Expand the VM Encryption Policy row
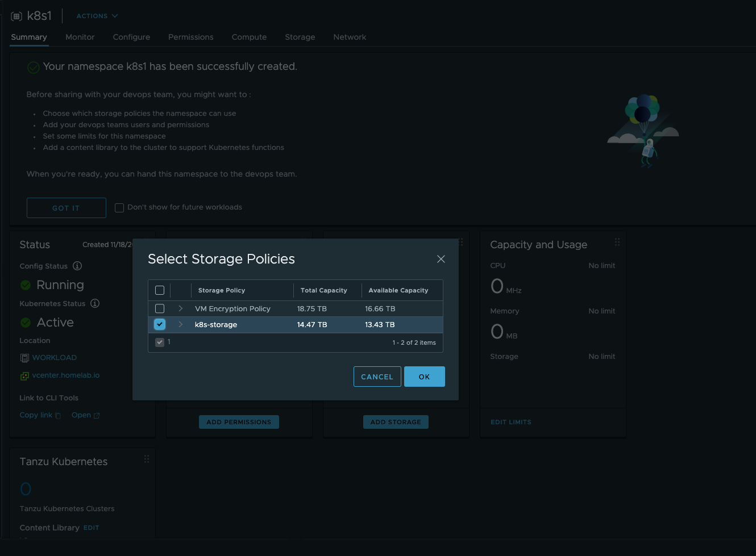This screenshot has width=756, height=556. click(x=181, y=308)
